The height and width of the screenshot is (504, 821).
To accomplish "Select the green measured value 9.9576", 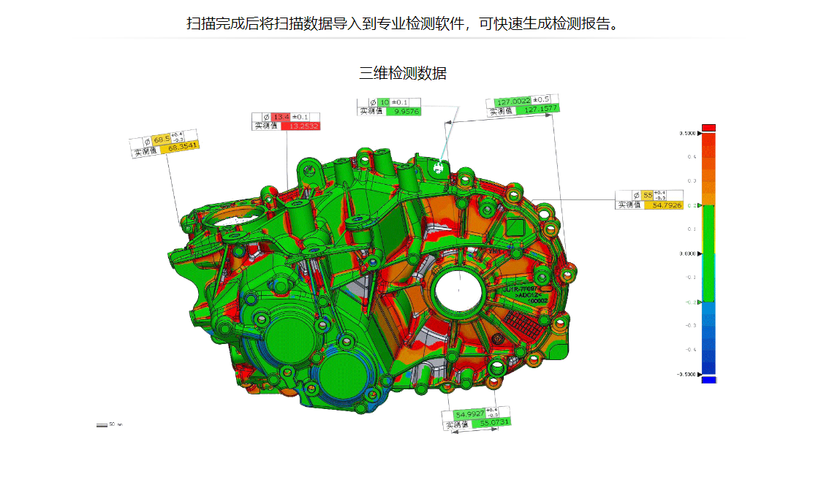I will pos(406,111).
